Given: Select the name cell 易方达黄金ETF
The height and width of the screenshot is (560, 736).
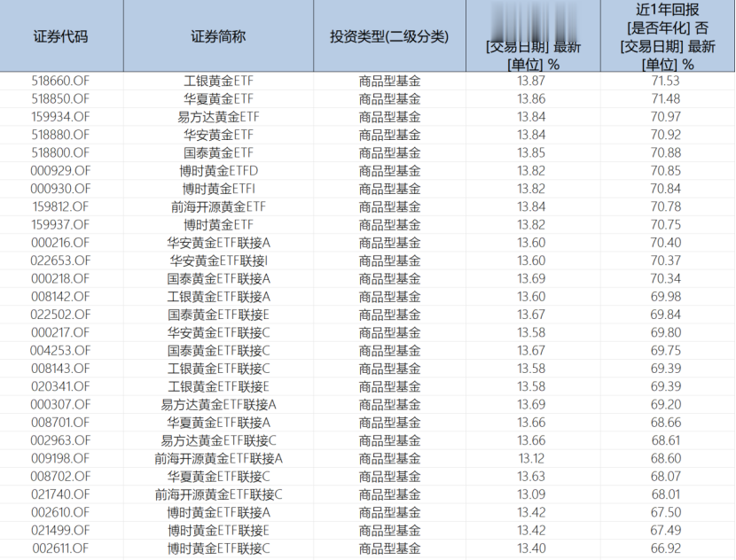Looking at the screenshot, I should tap(218, 117).
